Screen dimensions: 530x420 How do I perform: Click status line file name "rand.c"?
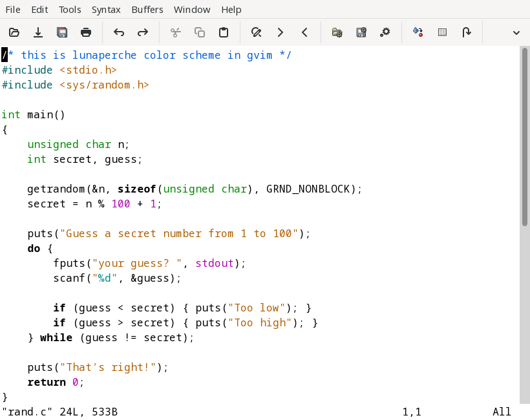[x=27, y=412]
